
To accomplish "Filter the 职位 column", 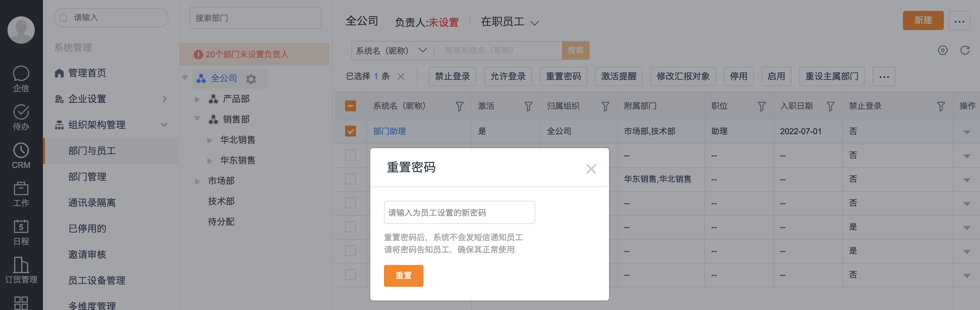I will pos(761,106).
